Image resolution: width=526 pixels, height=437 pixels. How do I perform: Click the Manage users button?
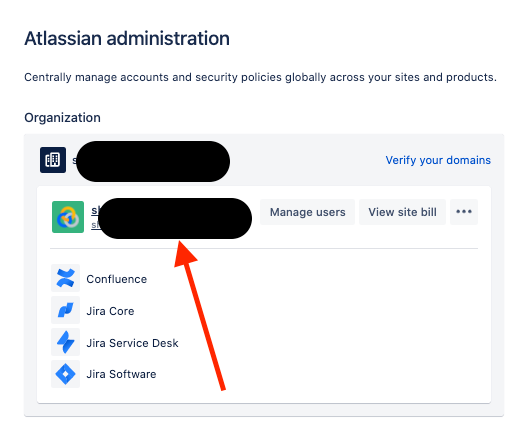pos(308,212)
